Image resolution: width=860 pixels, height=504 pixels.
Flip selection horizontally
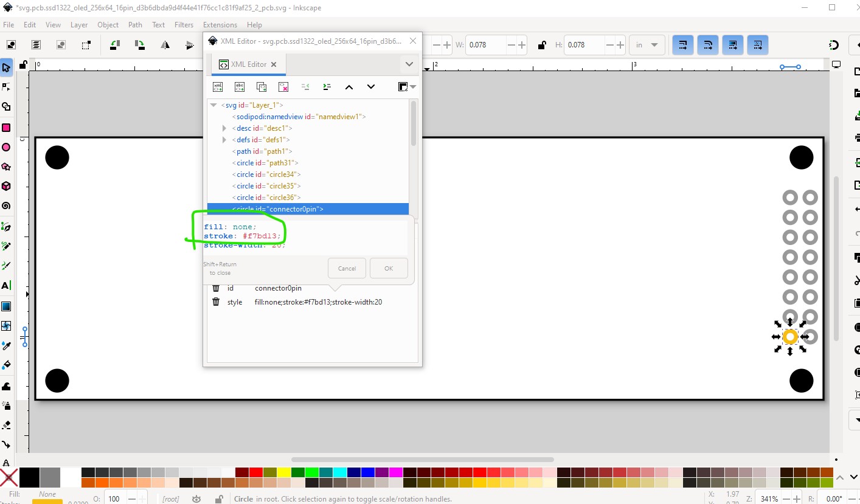click(165, 45)
